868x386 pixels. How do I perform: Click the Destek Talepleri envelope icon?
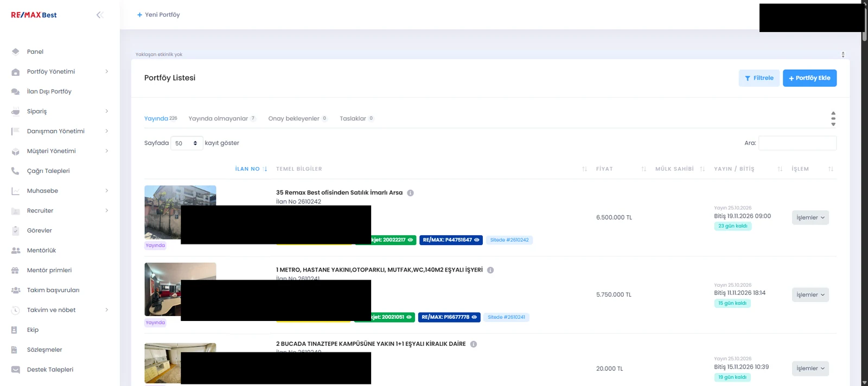point(15,370)
